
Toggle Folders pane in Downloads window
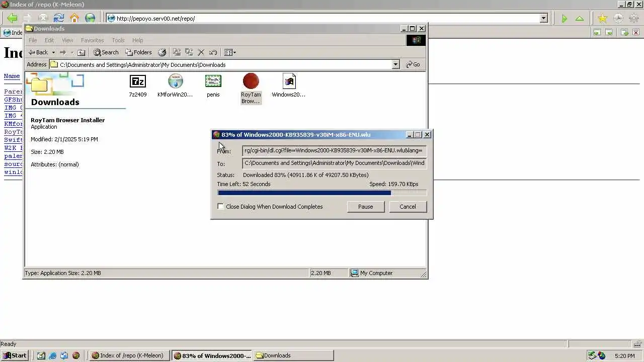(x=138, y=52)
